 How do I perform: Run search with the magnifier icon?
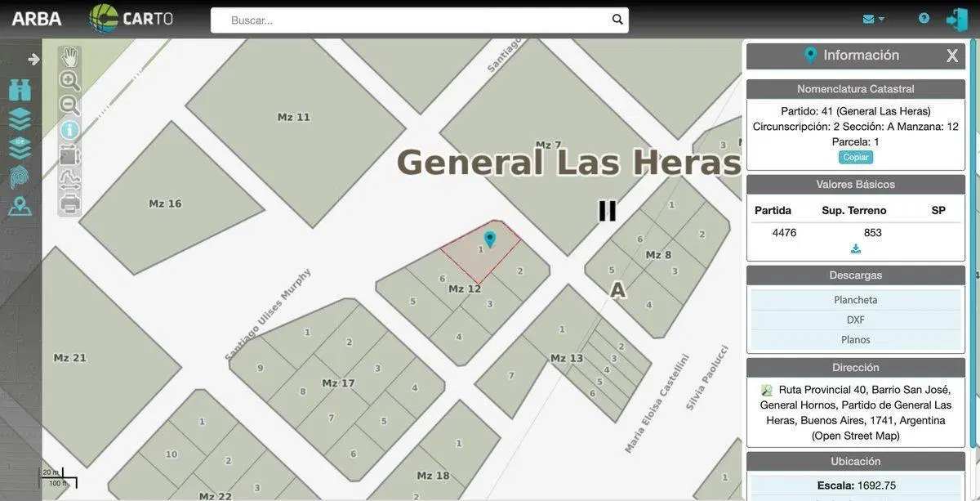tap(617, 20)
